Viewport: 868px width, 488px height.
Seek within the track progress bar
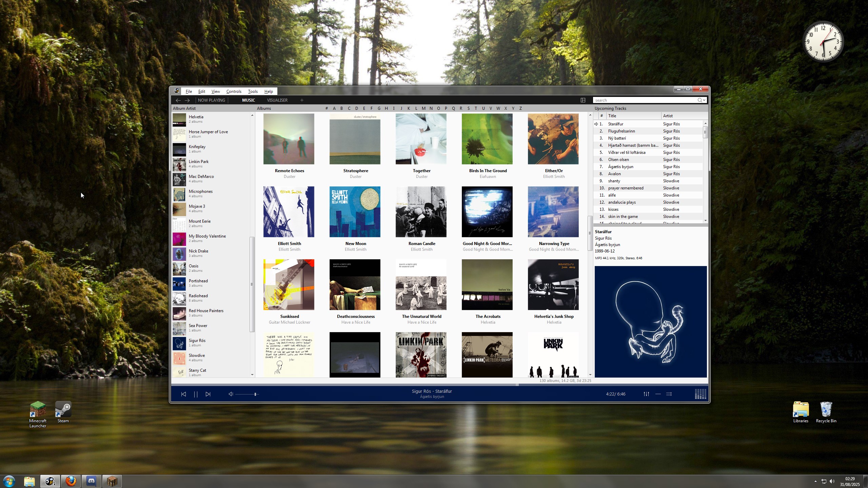pyautogui.click(x=439, y=385)
